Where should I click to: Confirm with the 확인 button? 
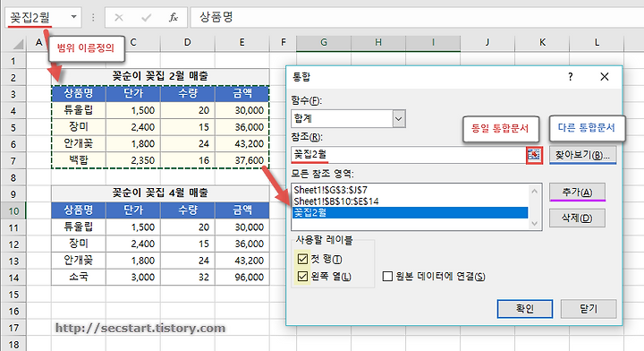pos(524,308)
